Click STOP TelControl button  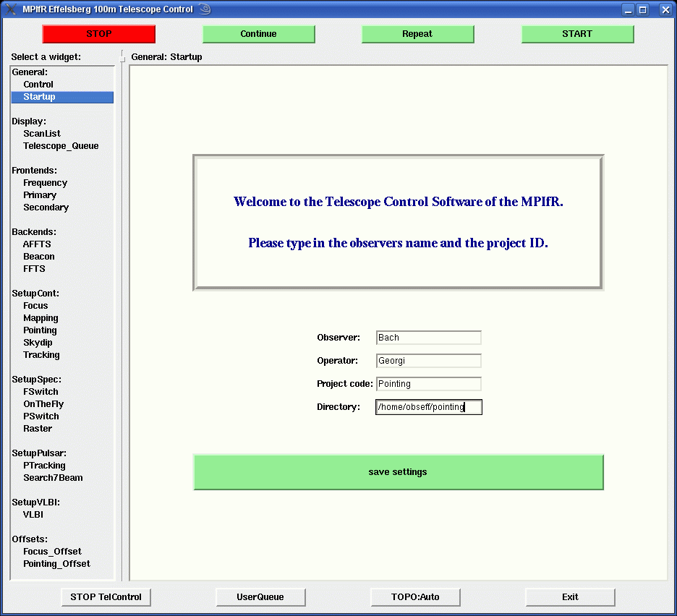pyautogui.click(x=106, y=597)
